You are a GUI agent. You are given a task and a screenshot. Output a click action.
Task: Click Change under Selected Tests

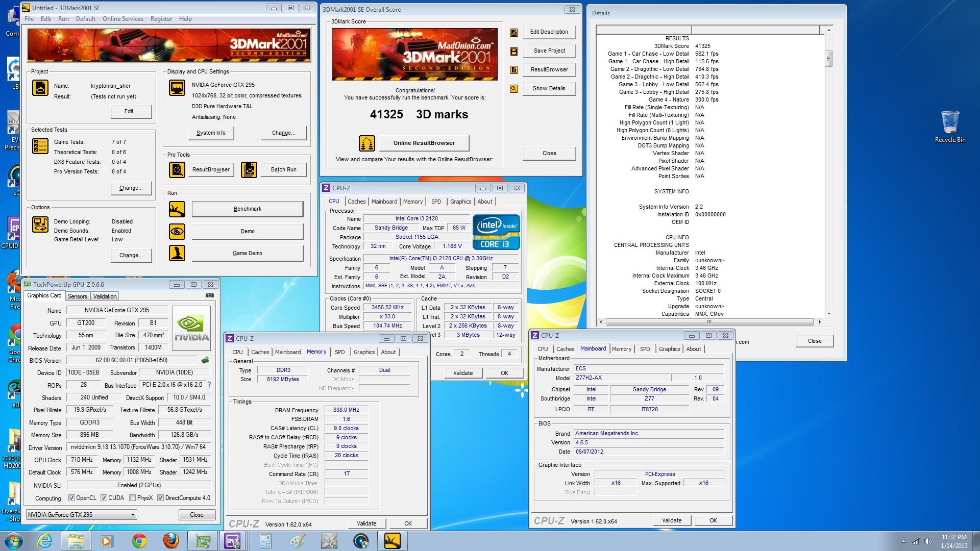pyautogui.click(x=131, y=188)
